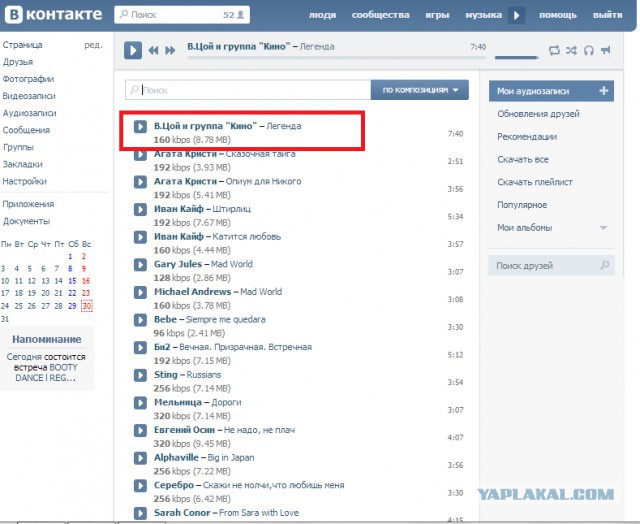Image resolution: width=640 pixels, height=524 pixels.
Task: Play В.Цой и группа Кино – Легенда in list
Action: (x=140, y=127)
